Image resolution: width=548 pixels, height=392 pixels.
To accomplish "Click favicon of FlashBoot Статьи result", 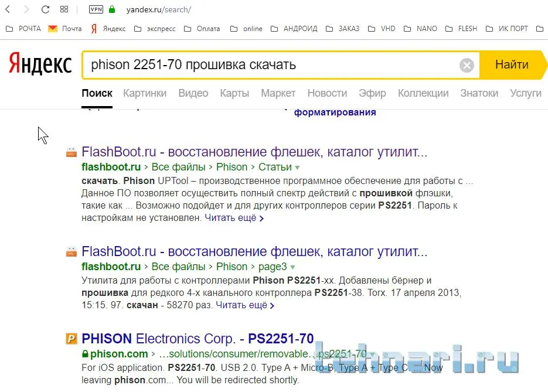I will click(x=72, y=152).
